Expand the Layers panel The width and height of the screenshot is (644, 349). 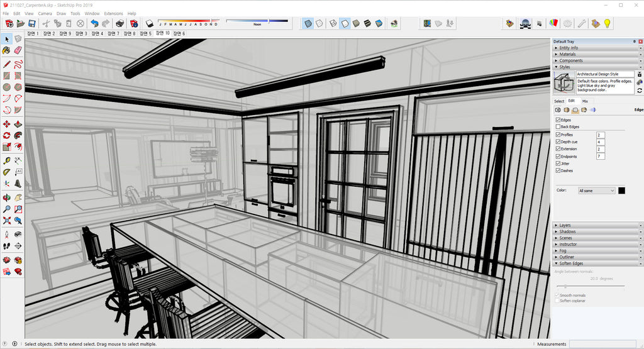597,225
